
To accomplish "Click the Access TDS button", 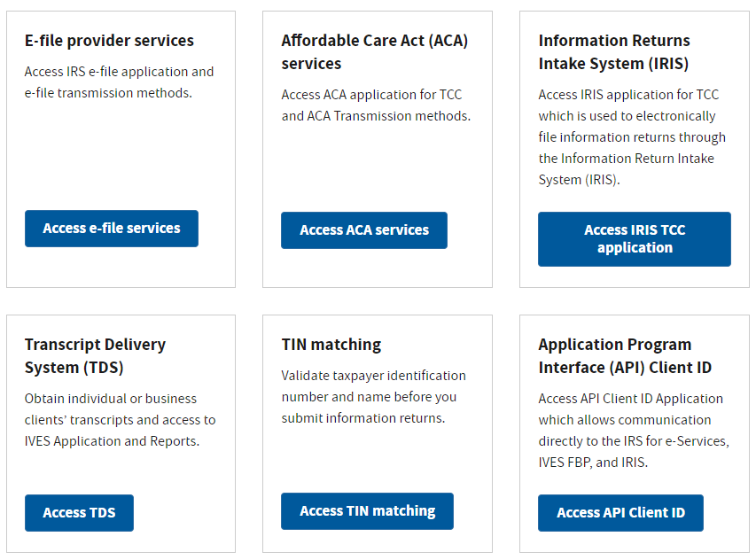I will [x=79, y=513].
